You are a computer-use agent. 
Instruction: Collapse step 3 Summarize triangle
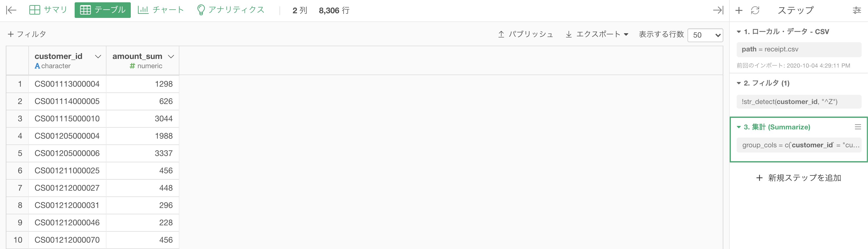(x=739, y=127)
